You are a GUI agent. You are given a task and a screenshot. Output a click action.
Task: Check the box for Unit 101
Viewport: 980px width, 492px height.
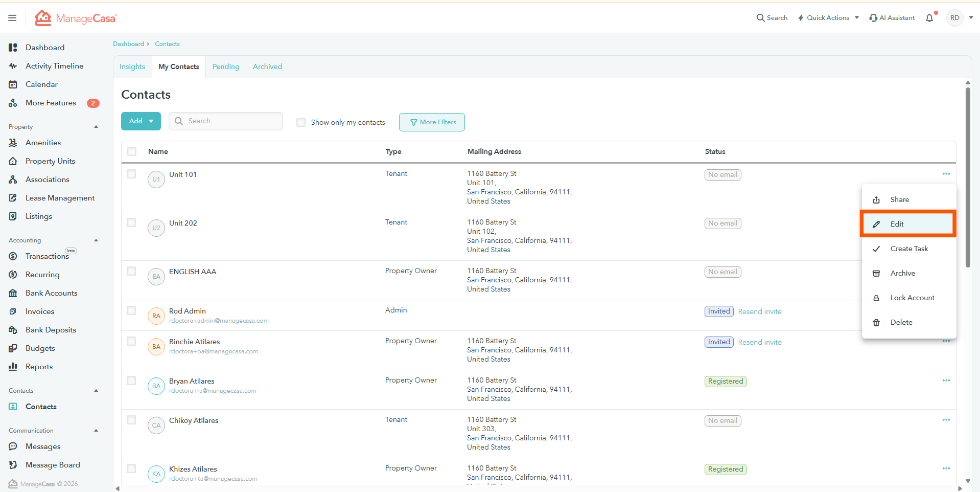click(x=131, y=174)
